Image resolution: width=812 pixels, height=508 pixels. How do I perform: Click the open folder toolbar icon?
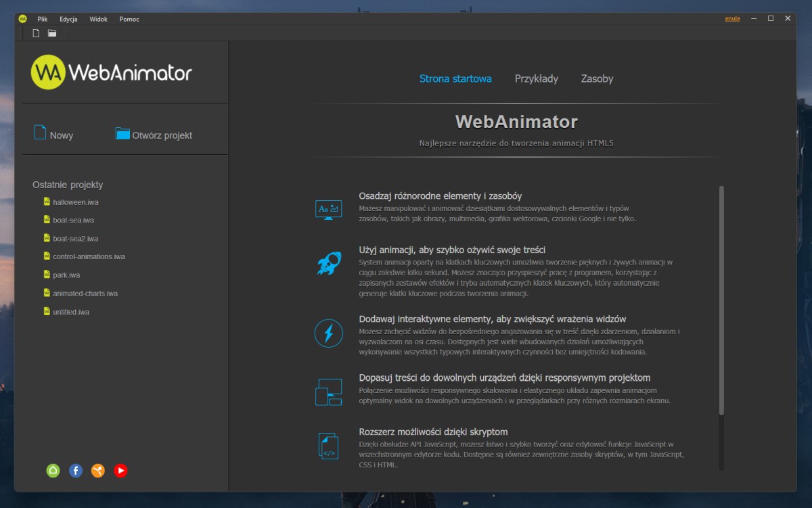point(52,33)
